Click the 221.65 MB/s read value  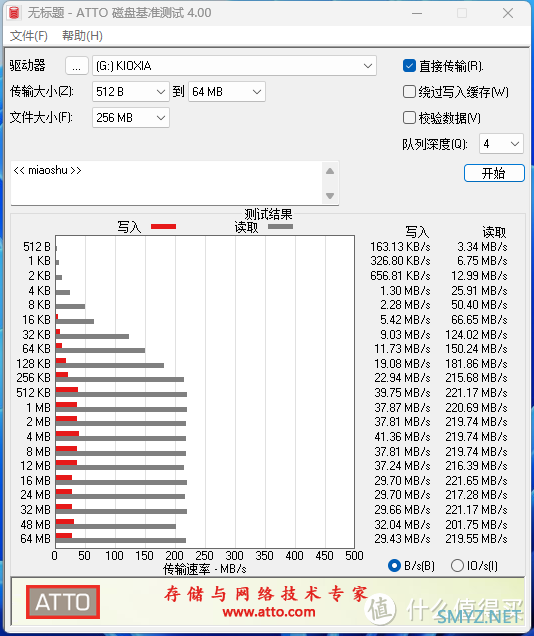click(x=476, y=481)
